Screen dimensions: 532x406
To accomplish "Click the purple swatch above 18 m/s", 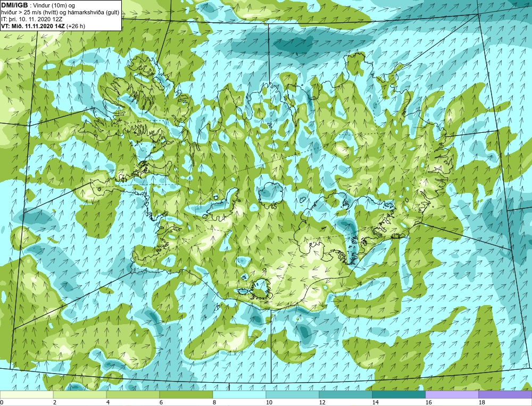I will [x=505, y=395].
